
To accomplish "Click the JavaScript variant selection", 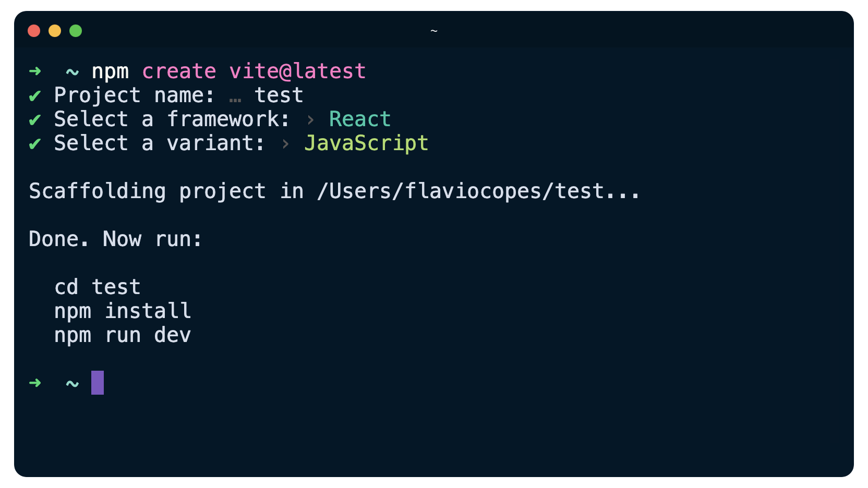I will (x=366, y=143).
